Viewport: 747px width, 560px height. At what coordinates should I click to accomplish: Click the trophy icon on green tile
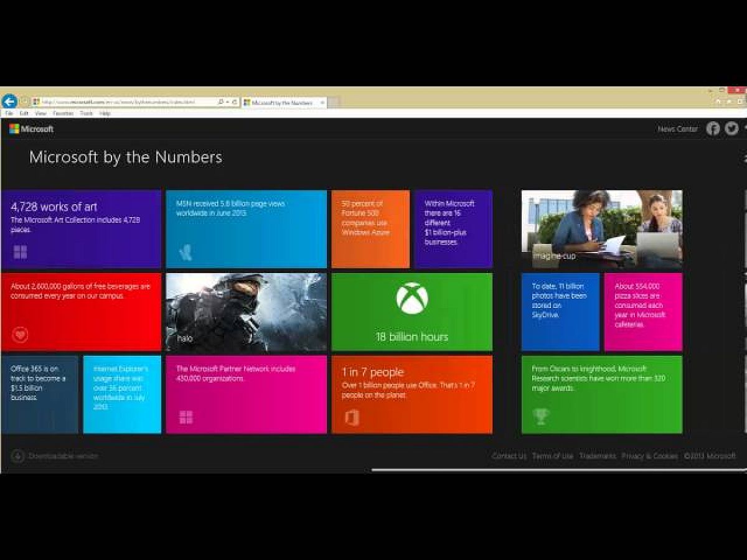coord(541,416)
